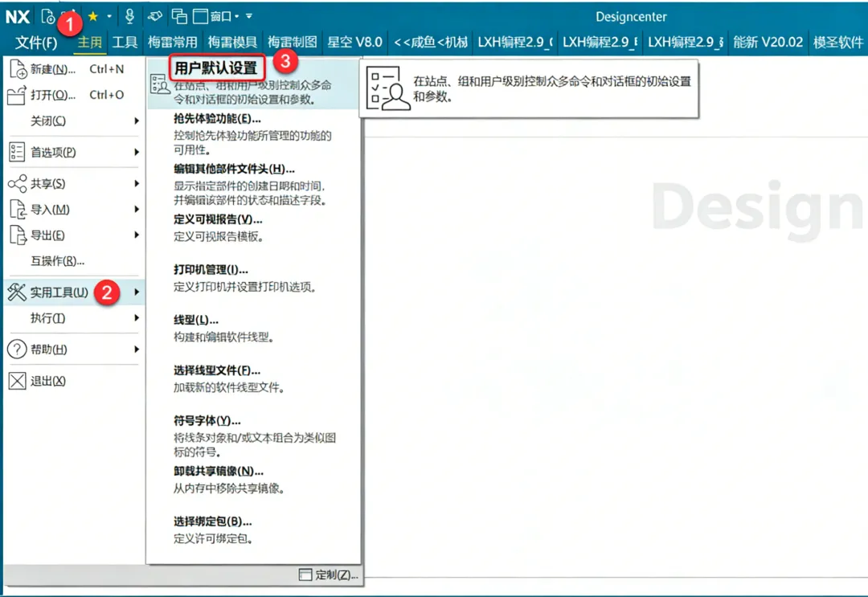868x597 pixels.
Task: Open 抢先体验功能(E)... entry
Action: (217, 119)
